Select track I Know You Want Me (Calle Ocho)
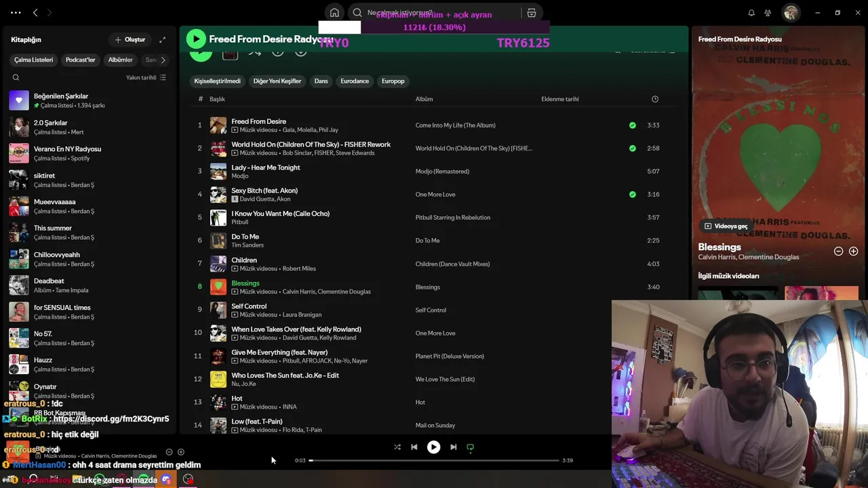This screenshot has height=488, width=868. coord(281,213)
